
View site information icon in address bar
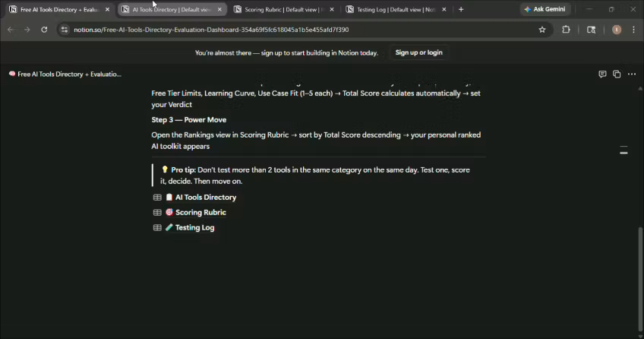click(x=65, y=30)
